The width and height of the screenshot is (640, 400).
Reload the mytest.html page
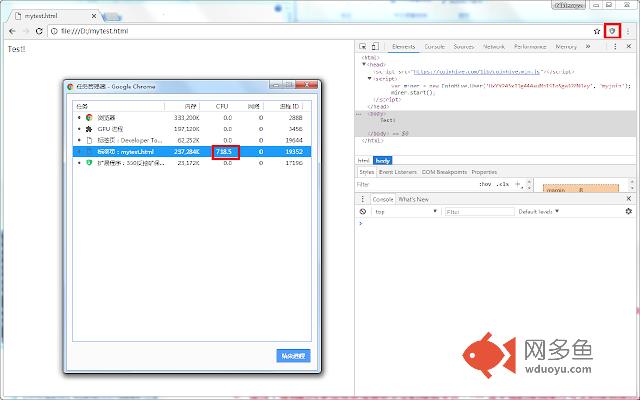[x=39, y=31]
